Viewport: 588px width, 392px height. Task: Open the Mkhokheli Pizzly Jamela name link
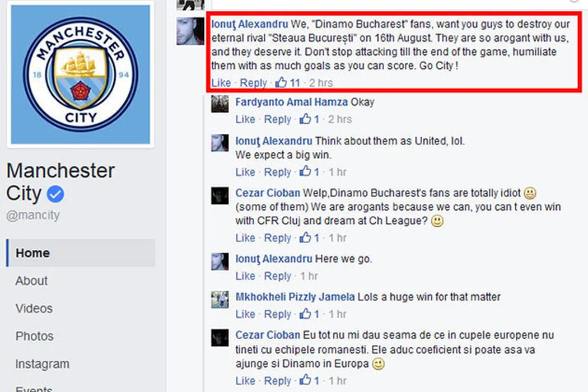(295, 297)
